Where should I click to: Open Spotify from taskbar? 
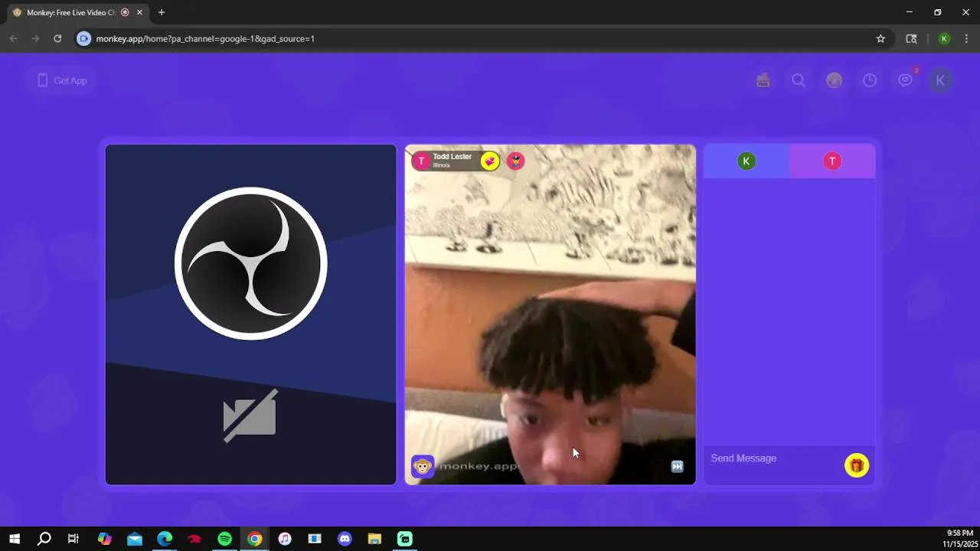(224, 539)
